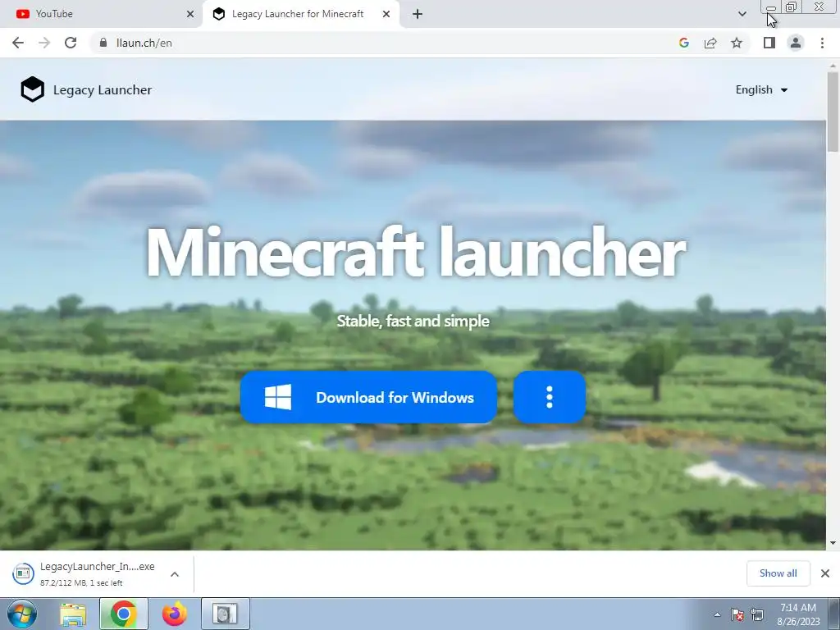Open more download options three-dot button
The width and height of the screenshot is (840, 630).
tap(549, 398)
